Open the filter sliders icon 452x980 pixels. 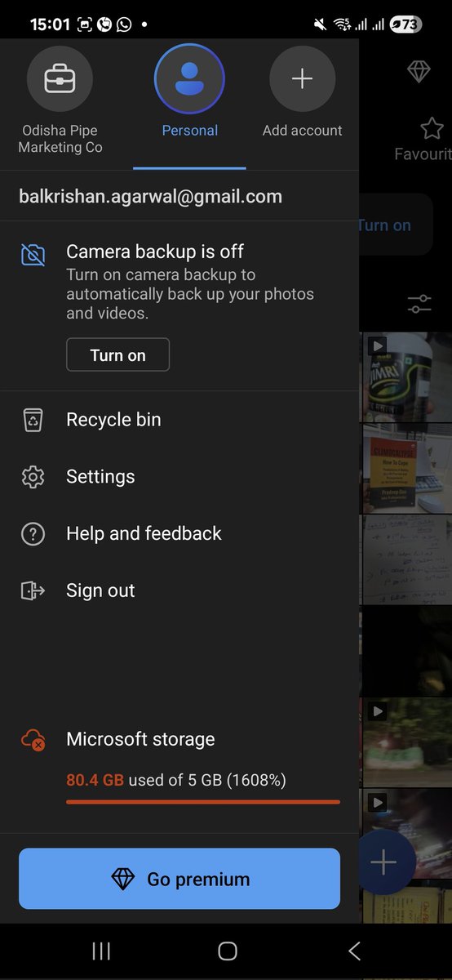[419, 305]
